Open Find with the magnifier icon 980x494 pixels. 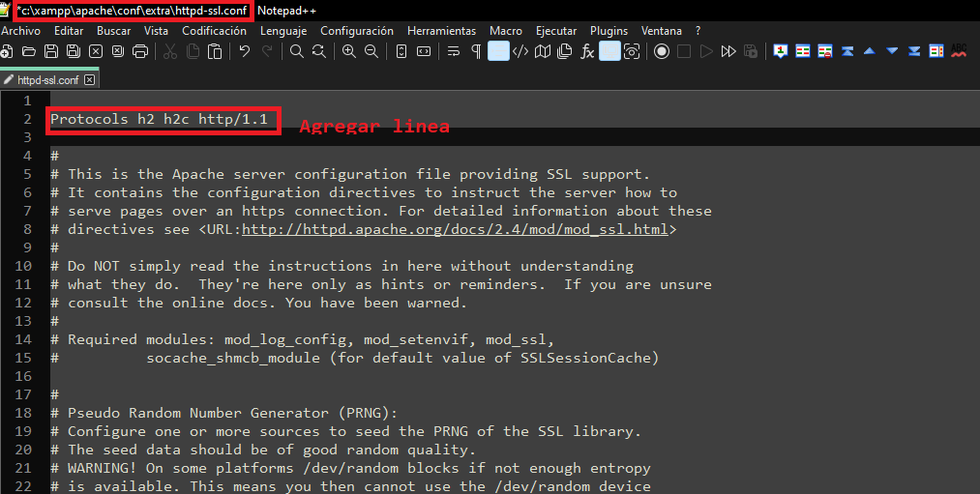click(x=297, y=51)
